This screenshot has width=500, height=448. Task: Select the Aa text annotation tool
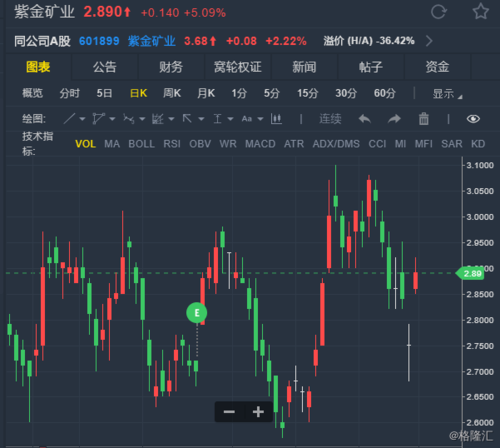(247, 119)
